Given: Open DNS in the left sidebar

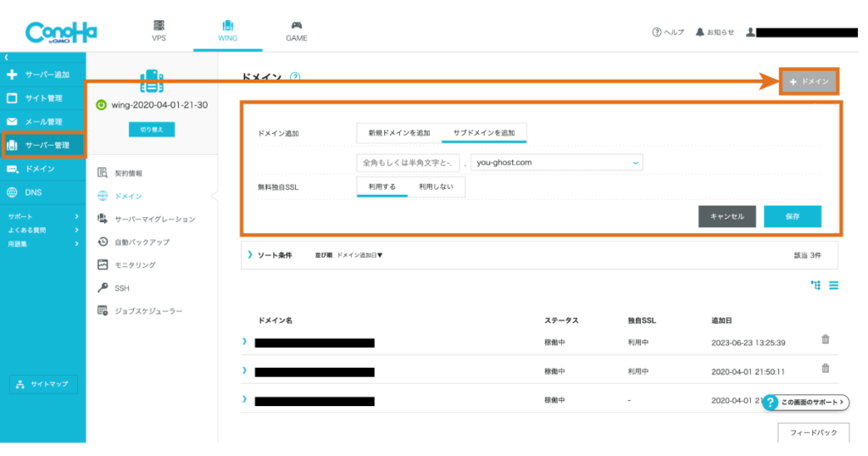Looking at the screenshot, I should 34,192.
